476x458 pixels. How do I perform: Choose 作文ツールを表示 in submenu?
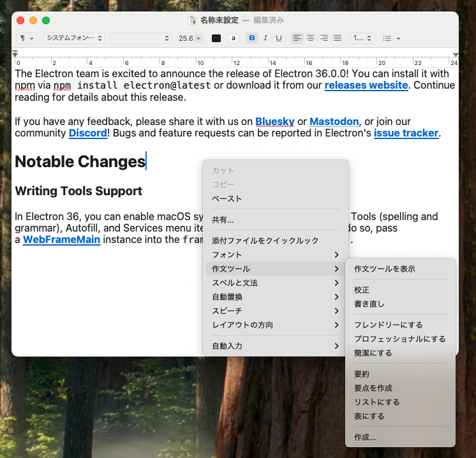(x=400, y=269)
